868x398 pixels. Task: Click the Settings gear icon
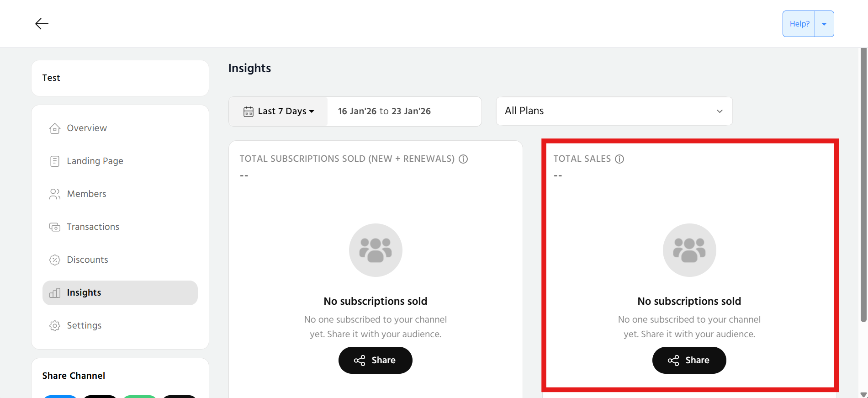point(55,326)
